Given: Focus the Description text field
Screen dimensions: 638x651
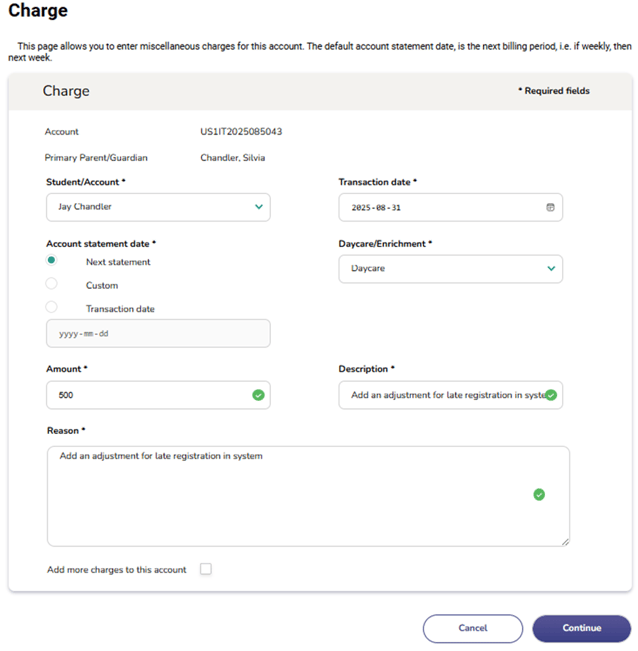Looking at the screenshot, I should [440, 395].
